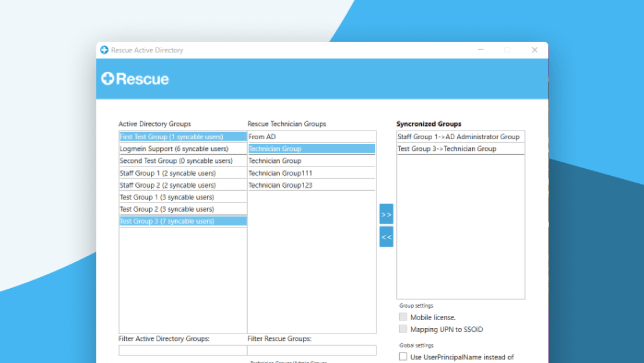The image size is (644, 363).
Task: Click the Rescue app icon in the title bar
Action: pos(104,50)
